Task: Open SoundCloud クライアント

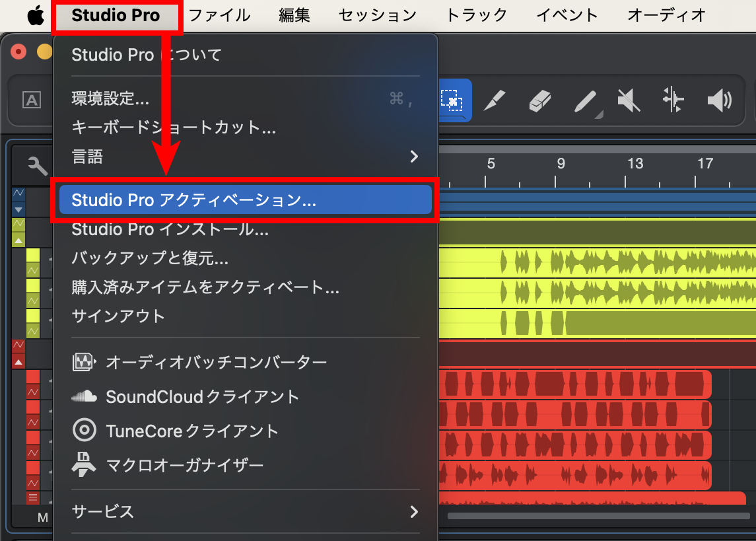Action: [x=185, y=397]
